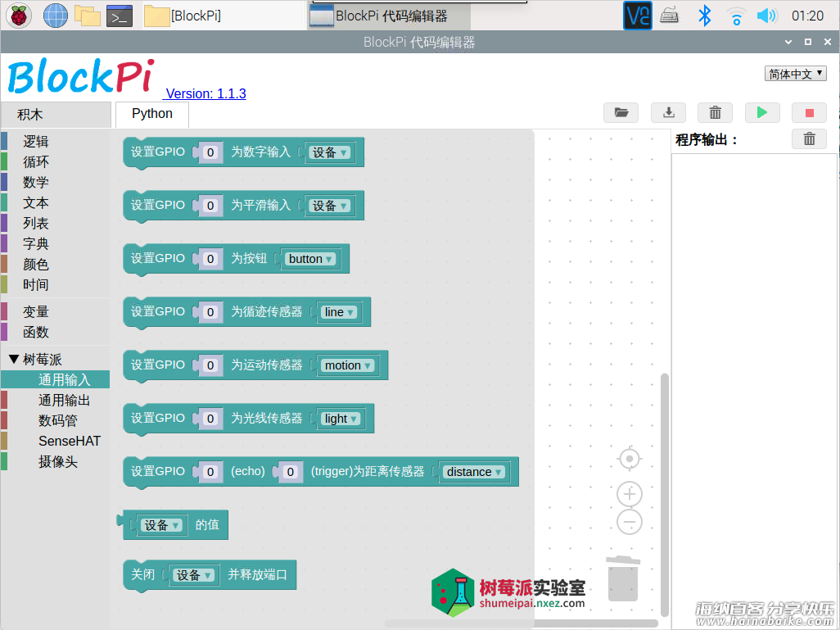
Task: Edit trigger pin number in distance block
Action: [x=290, y=471]
